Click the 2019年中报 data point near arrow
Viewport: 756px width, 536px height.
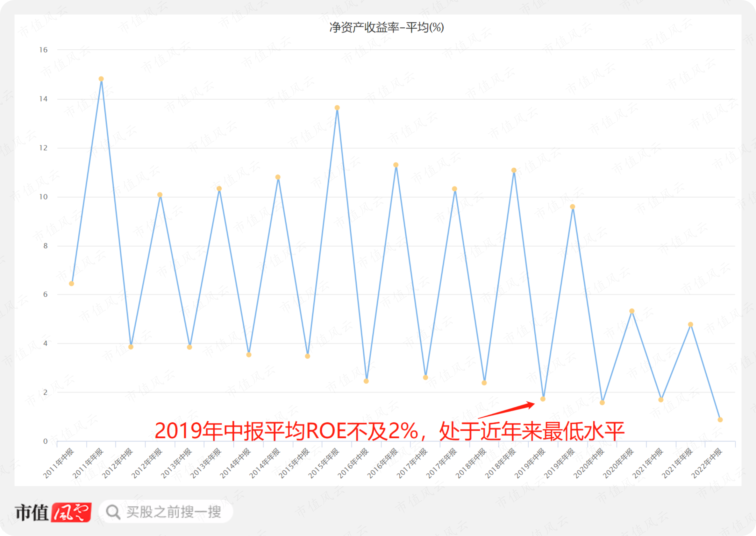point(543,399)
